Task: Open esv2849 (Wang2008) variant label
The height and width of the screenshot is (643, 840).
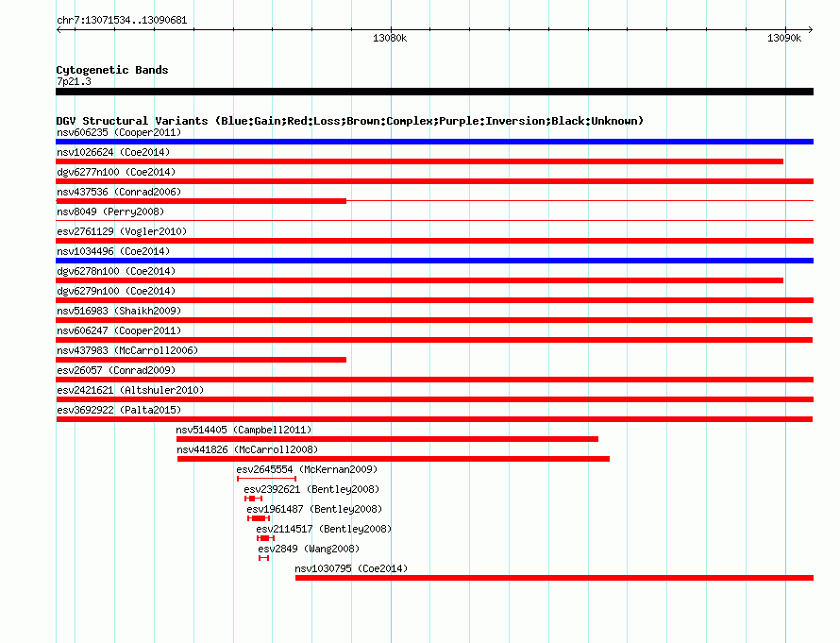Action: [309, 549]
